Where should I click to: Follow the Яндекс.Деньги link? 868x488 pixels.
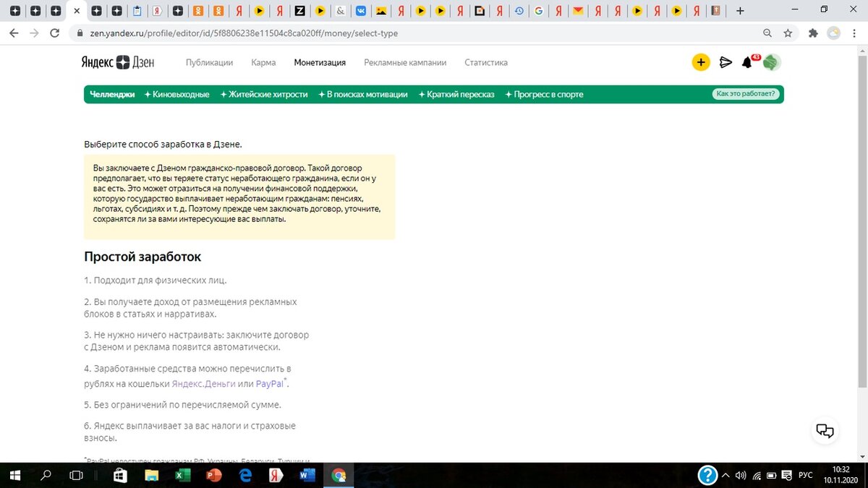tap(203, 383)
